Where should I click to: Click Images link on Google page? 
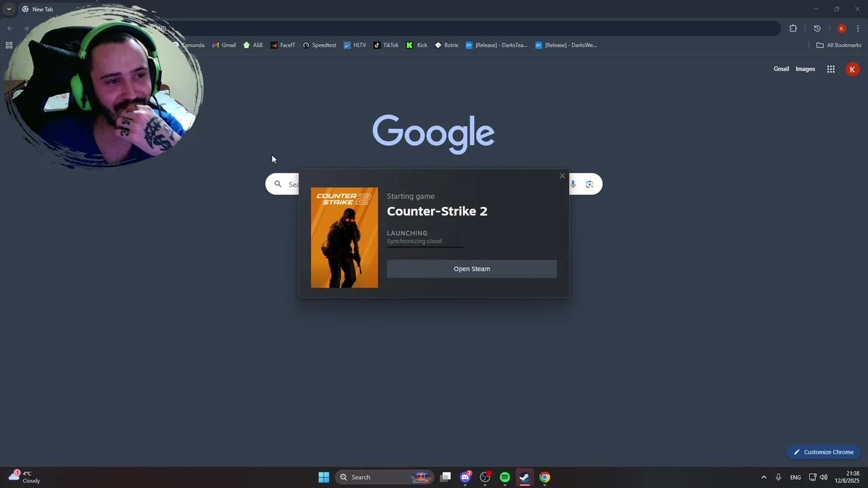(x=805, y=69)
